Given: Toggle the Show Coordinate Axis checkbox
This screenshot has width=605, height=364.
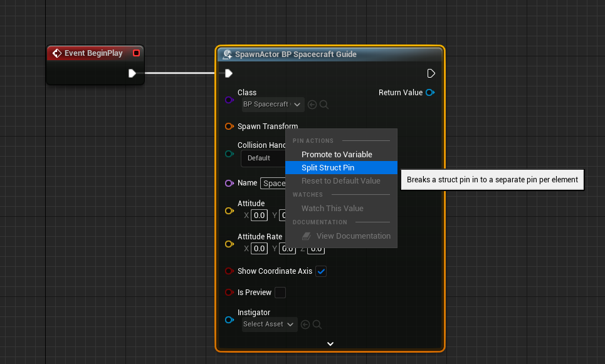Looking at the screenshot, I should (321, 271).
